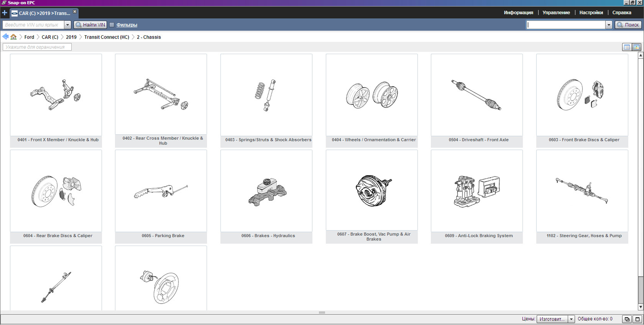Screen dimensions: 644x325
Task: Click the filter restriction input field
Action: 37,47
